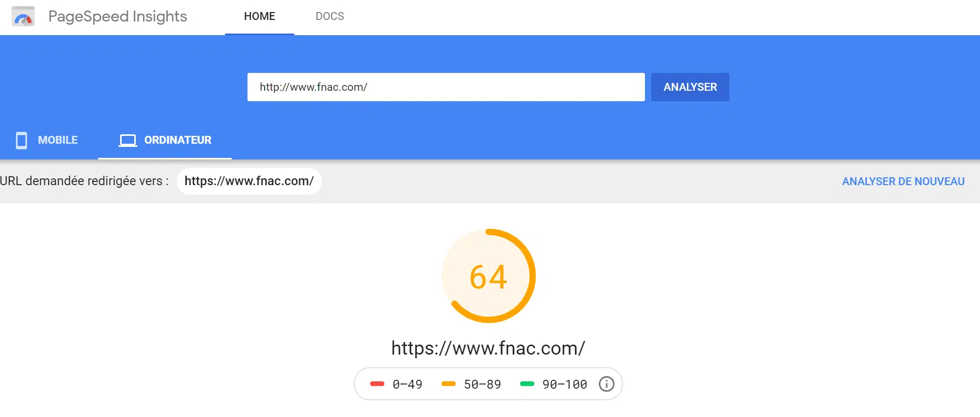The height and width of the screenshot is (417, 980).
Task: Click the ANALYSER DE NOUVEAU link
Action: click(x=903, y=181)
